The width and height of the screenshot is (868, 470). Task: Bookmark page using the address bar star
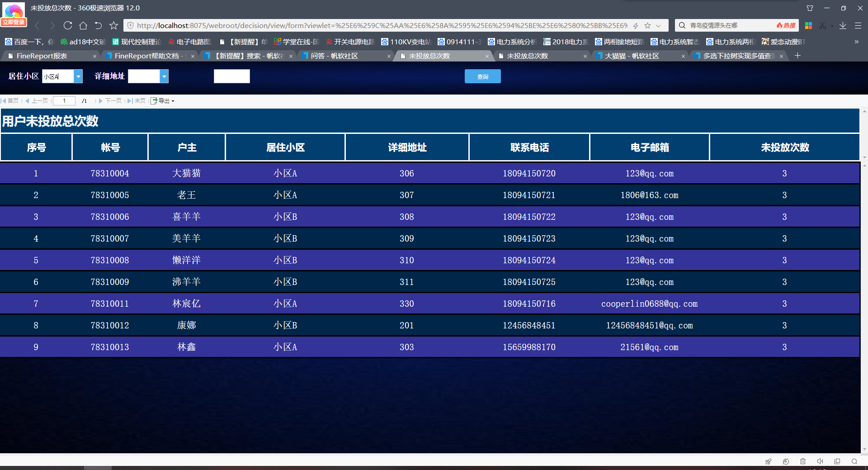(647, 25)
